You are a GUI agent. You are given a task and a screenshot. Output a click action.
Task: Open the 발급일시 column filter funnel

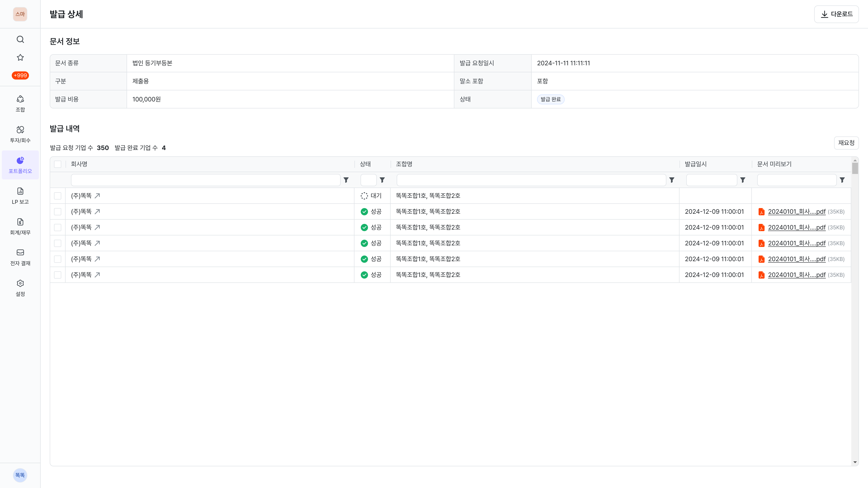click(x=743, y=180)
